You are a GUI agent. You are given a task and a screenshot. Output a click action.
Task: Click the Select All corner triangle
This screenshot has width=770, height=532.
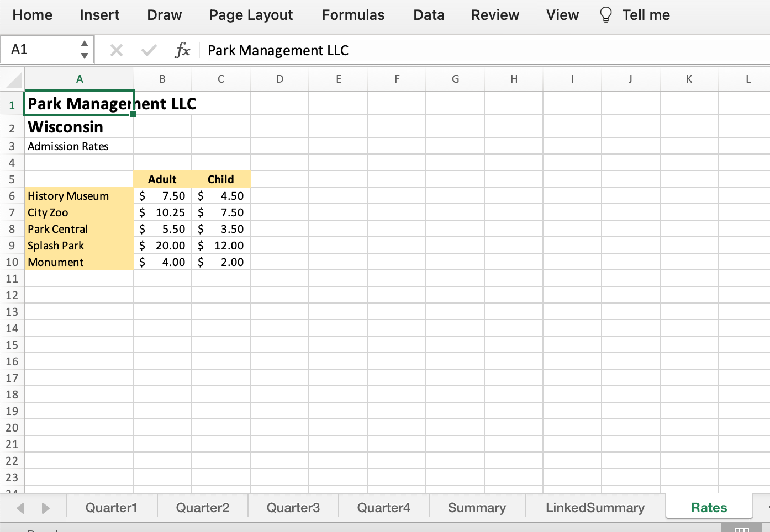coord(13,80)
